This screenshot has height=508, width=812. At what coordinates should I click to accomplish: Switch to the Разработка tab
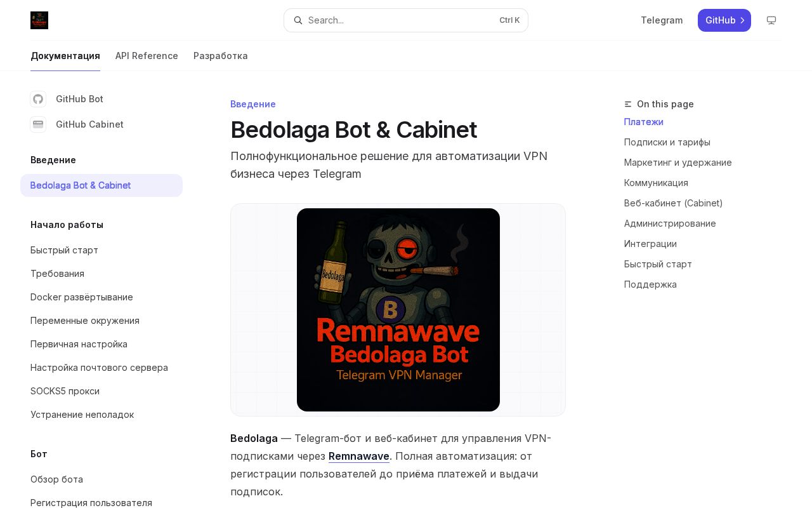[x=221, y=56]
